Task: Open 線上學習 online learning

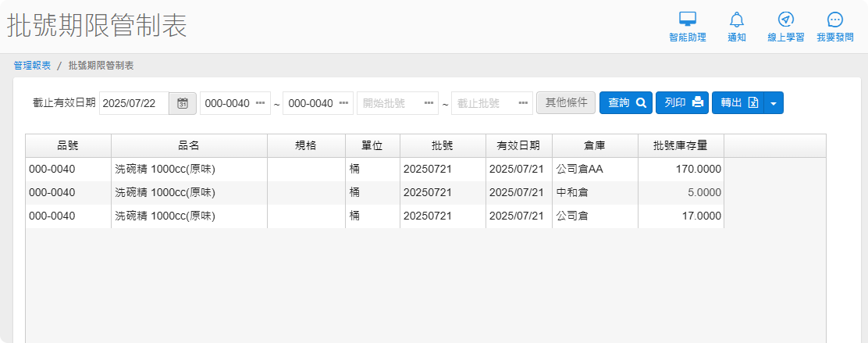Action: point(785,27)
